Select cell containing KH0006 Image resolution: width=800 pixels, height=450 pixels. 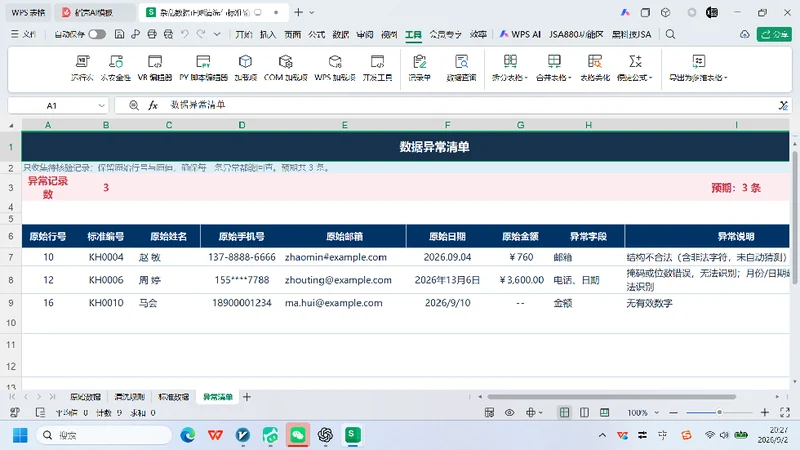click(x=106, y=280)
